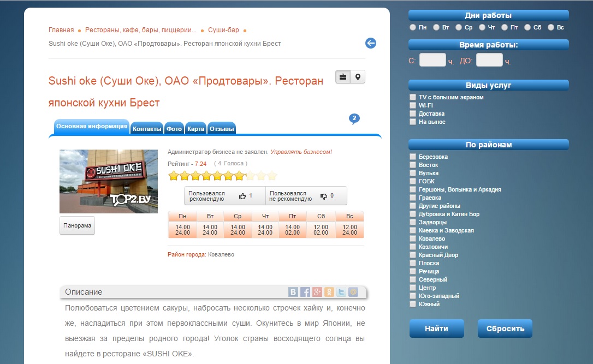Open the Суши-бар breadcrumb link
Screen dimensions: 593x364
223,30
